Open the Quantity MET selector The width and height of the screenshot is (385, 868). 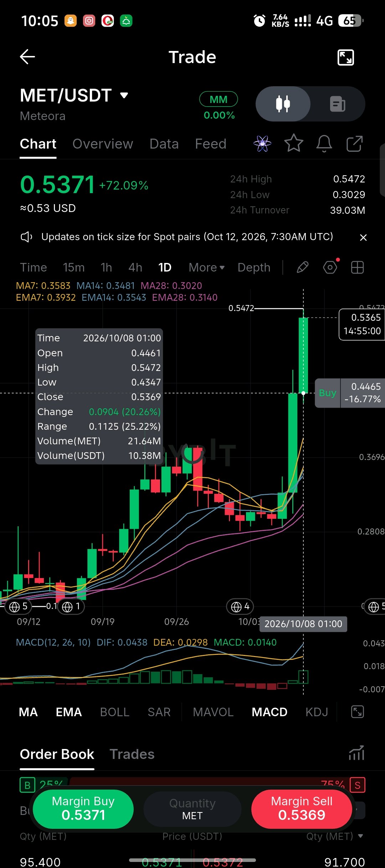point(192,809)
